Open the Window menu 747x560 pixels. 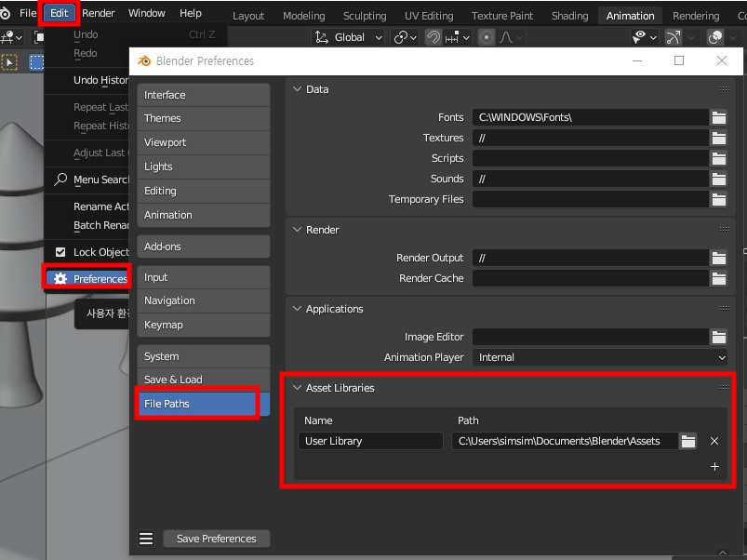click(147, 13)
